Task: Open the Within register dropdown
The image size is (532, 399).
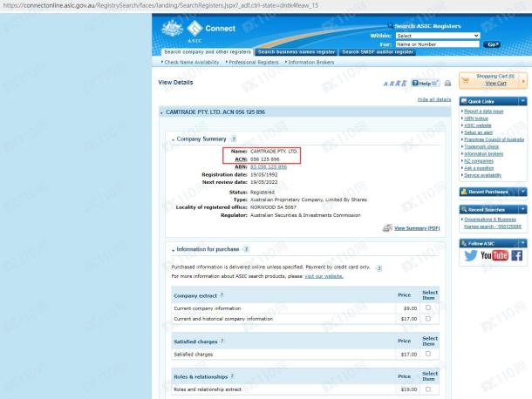Action: 438,36
